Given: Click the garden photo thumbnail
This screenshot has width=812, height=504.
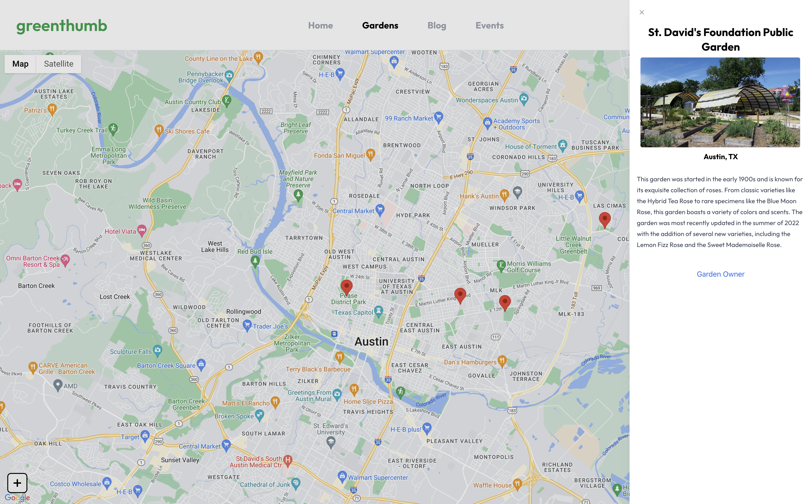Looking at the screenshot, I should tap(720, 102).
